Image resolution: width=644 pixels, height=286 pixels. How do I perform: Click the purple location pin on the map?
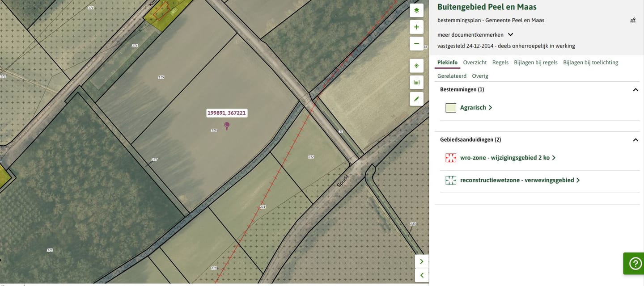[227, 126]
